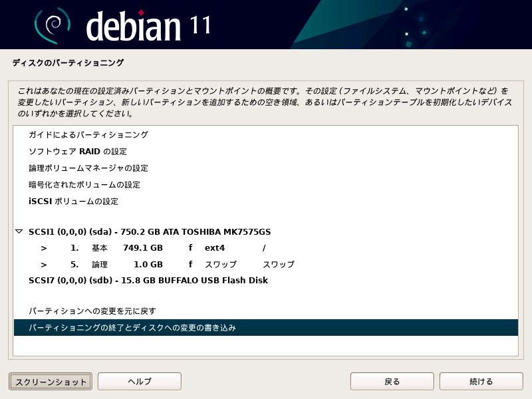Click the スクリーンショット button

pos(51,381)
